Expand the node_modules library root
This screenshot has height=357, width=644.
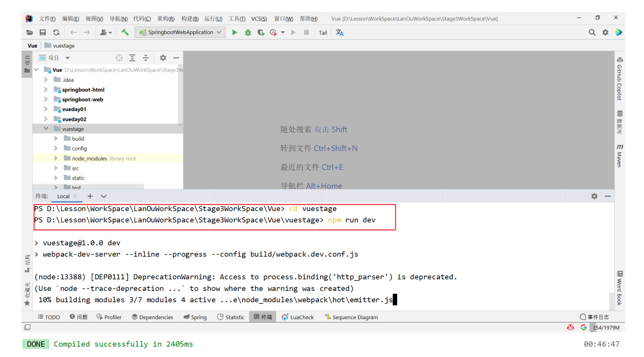(x=56, y=158)
